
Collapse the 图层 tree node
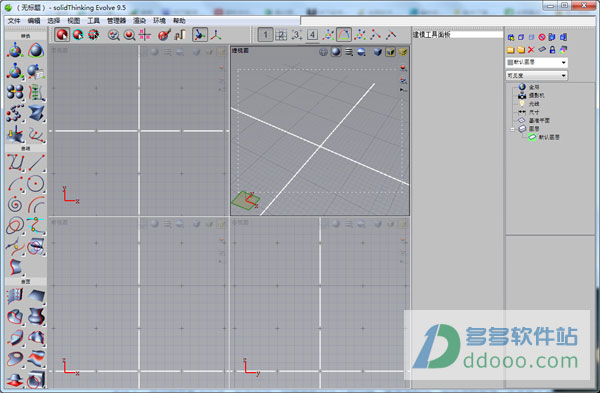(513, 129)
